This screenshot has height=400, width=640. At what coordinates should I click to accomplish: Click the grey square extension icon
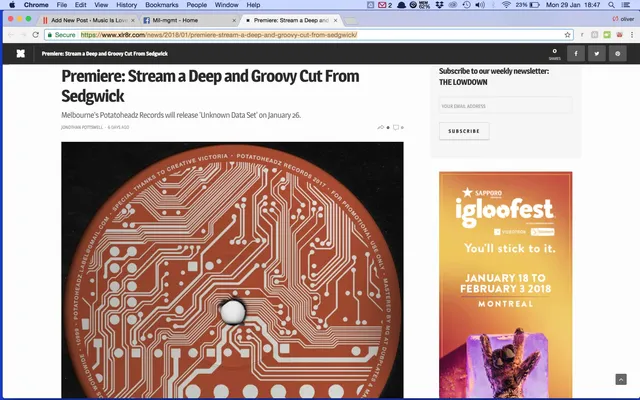pyautogui.click(x=595, y=35)
